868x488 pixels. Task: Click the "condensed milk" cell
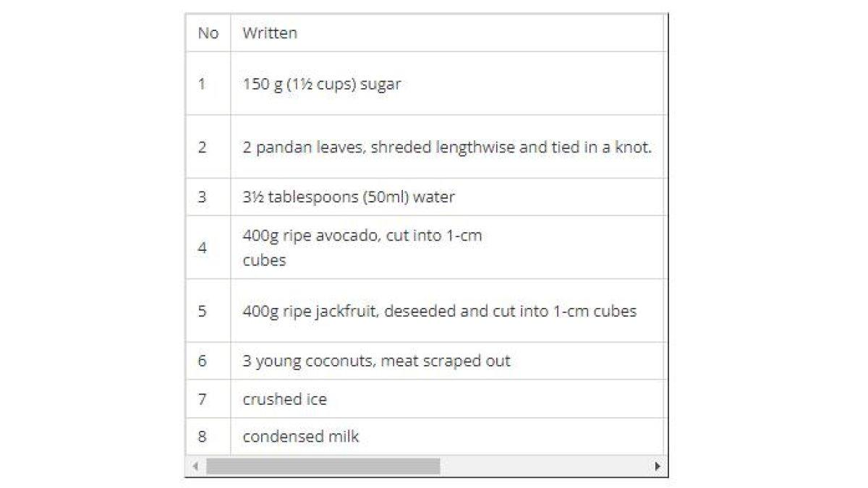(446, 437)
